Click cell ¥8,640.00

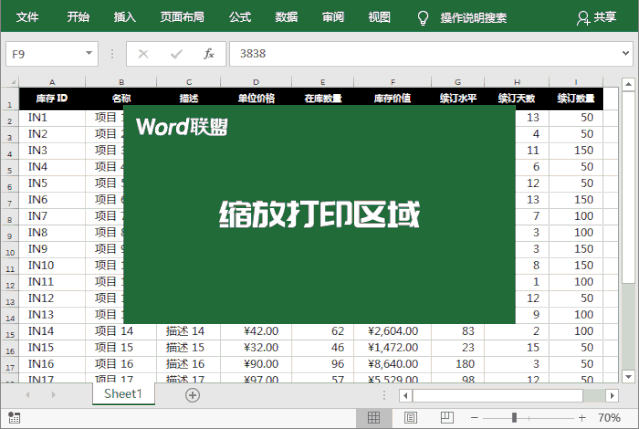click(392, 364)
